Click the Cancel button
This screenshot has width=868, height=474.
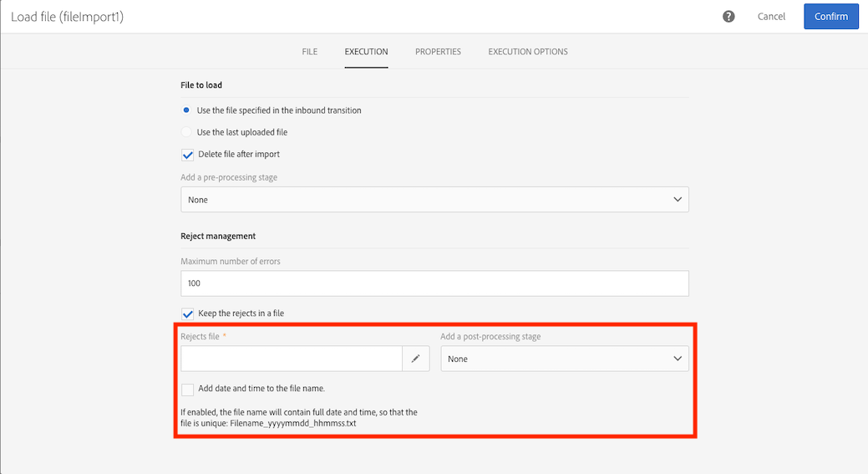(x=771, y=17)
